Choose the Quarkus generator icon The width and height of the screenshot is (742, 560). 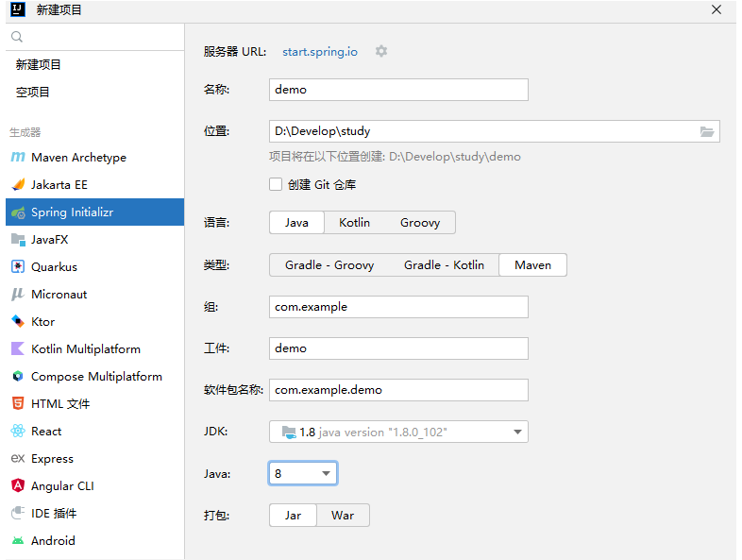(17, 267)
